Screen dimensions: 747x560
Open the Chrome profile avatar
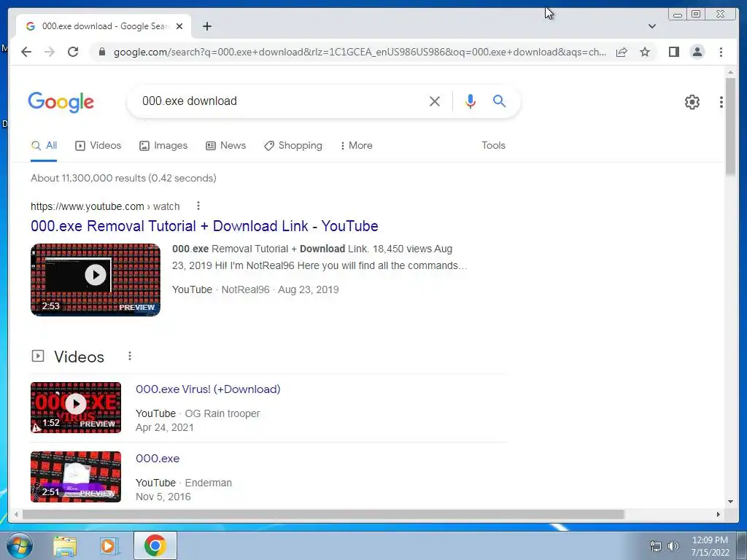[697, 52]
